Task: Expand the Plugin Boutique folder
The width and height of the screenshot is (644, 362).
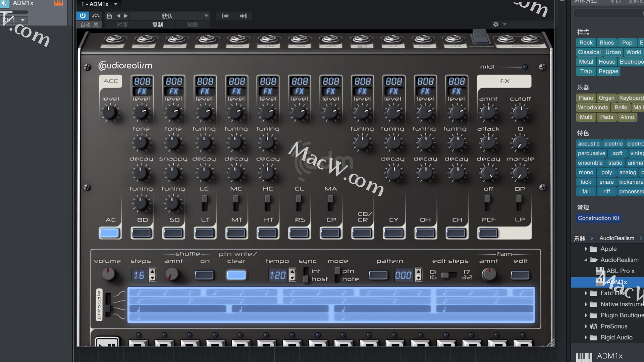Action: 586,315
